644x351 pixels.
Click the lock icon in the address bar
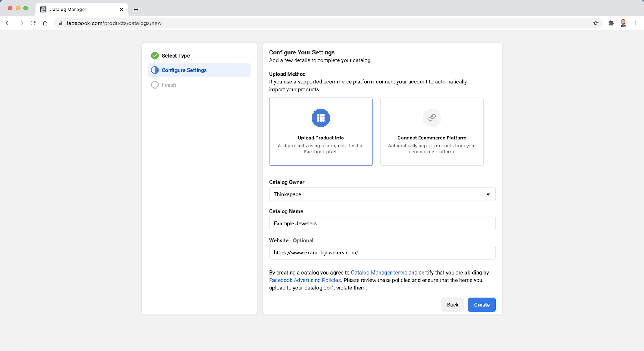[60, 23]
